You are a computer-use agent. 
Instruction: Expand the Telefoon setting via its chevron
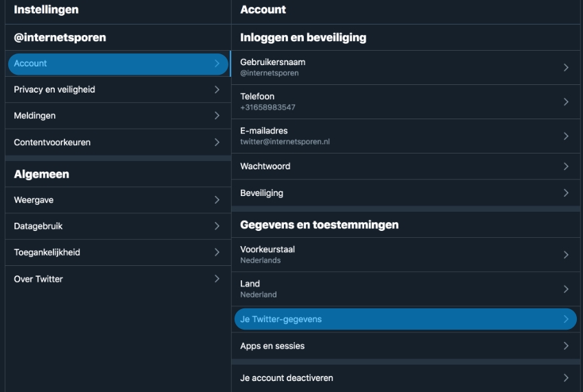566,101
